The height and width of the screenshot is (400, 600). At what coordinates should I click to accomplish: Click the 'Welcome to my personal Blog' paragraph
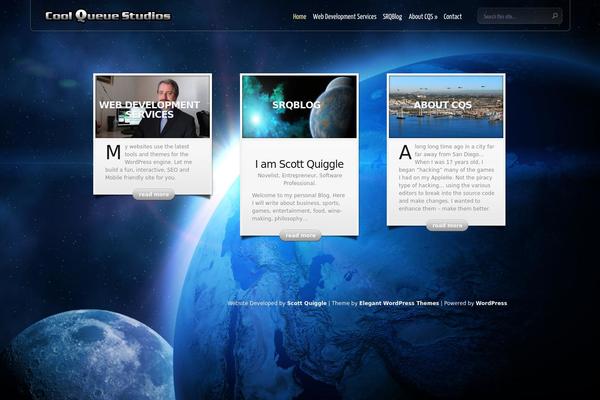(299, 207)
